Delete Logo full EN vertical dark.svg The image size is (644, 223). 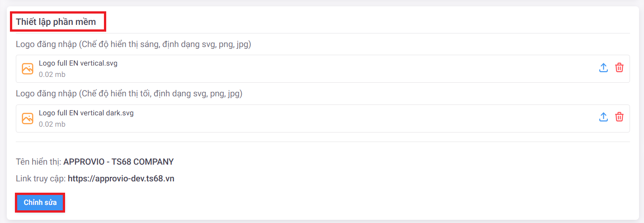tap(619, 117)
